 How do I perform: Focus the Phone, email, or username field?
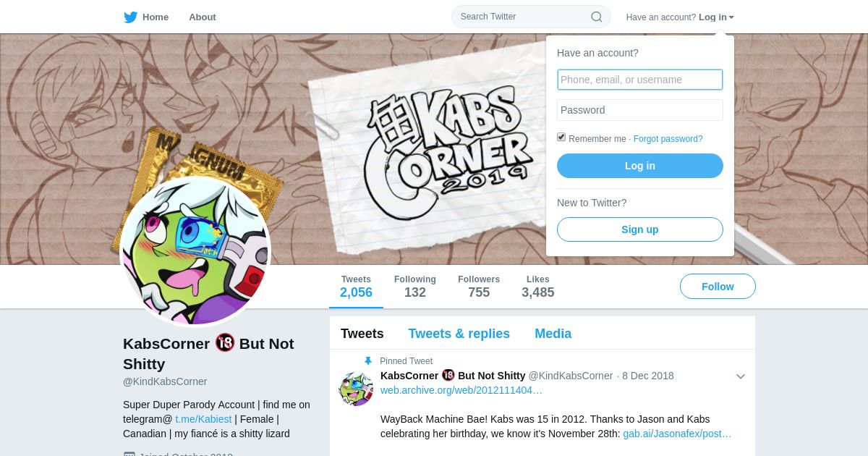point(640,80)
